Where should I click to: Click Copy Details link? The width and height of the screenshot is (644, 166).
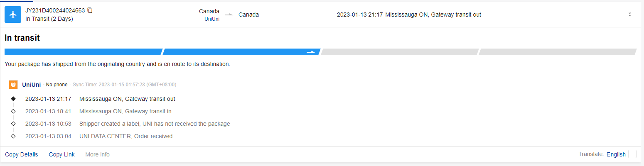[x=21, y=154]
